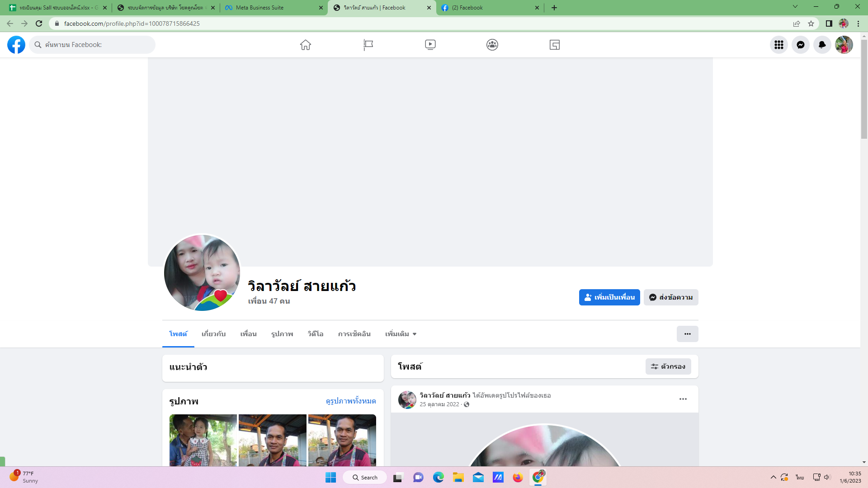Click the เพิ่มเป็นเพื่อน button
This screenshot has height=488, width=868.
tap(609, 297)
